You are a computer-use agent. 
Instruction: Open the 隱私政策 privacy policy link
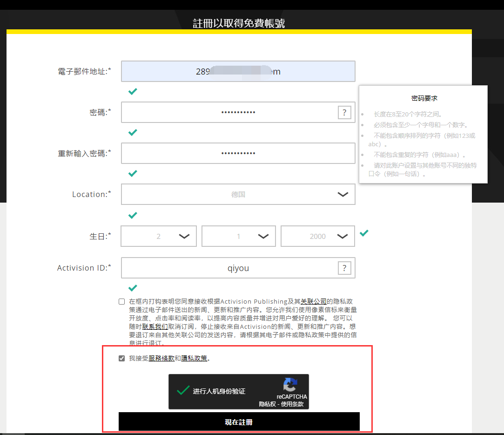(x=194, y=358)
